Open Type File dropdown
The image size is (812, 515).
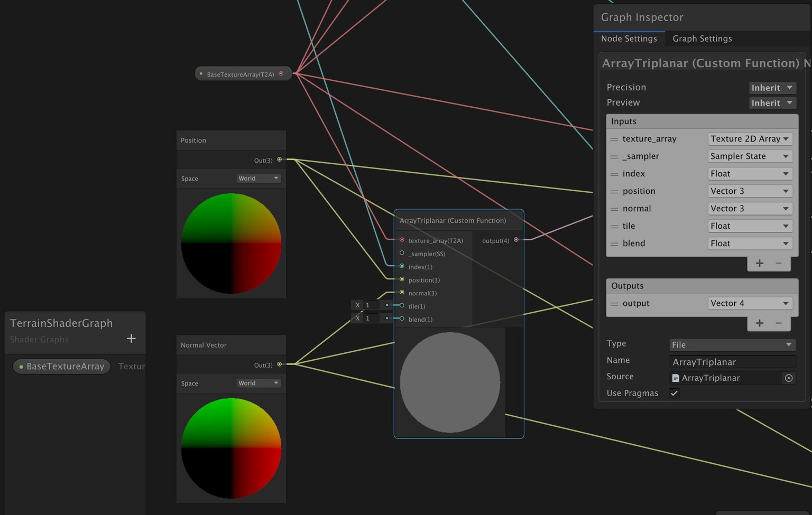[x=732, y=345]
